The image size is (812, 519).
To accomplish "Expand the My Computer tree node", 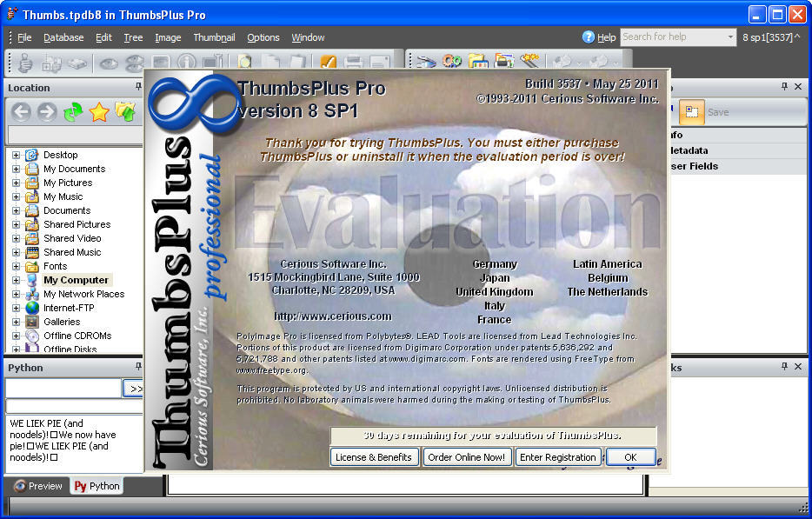I will [x=16, y=280].
